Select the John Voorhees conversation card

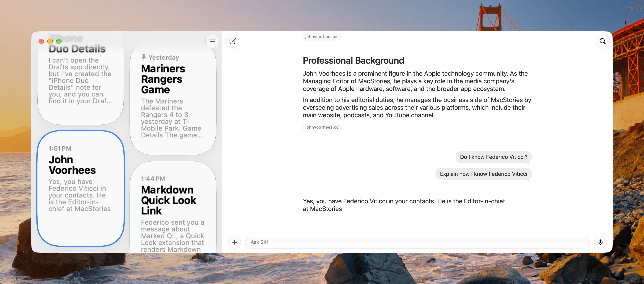point(81,188)
